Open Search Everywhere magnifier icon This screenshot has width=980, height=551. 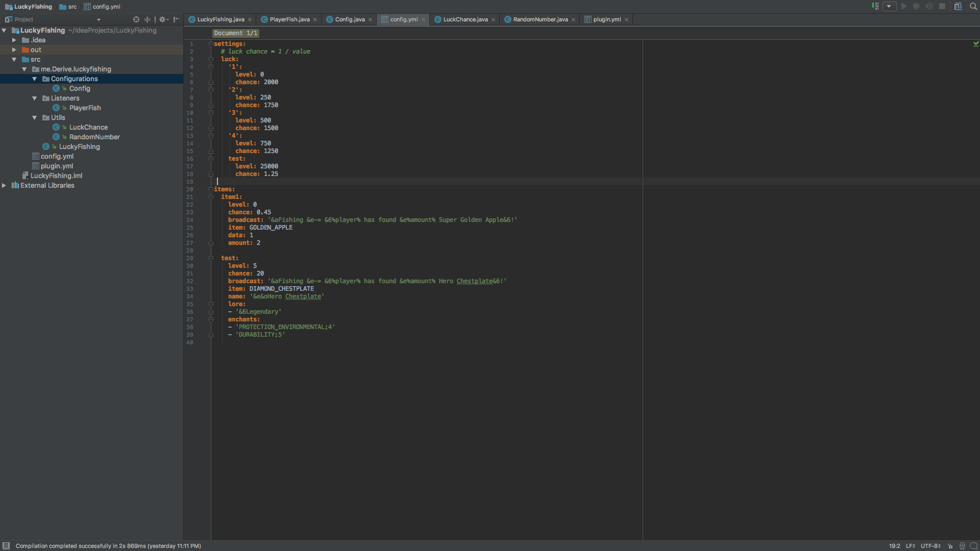(x=973, y=6)
